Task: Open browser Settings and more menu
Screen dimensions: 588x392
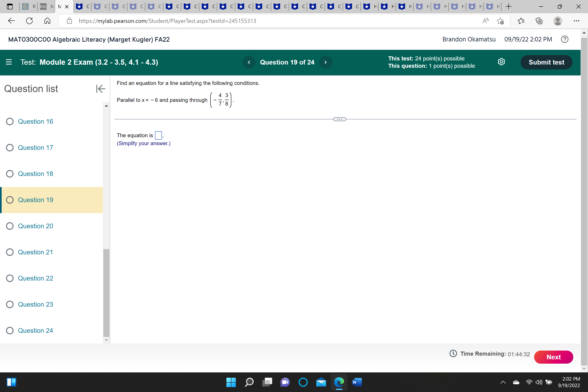Action: click(576, 21)
